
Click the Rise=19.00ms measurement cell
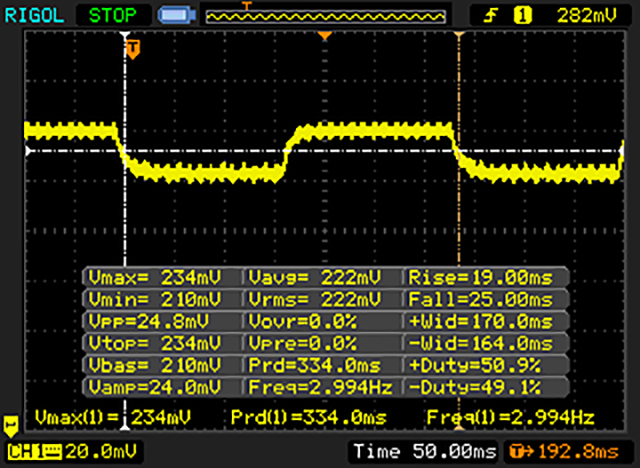(486, 277)
